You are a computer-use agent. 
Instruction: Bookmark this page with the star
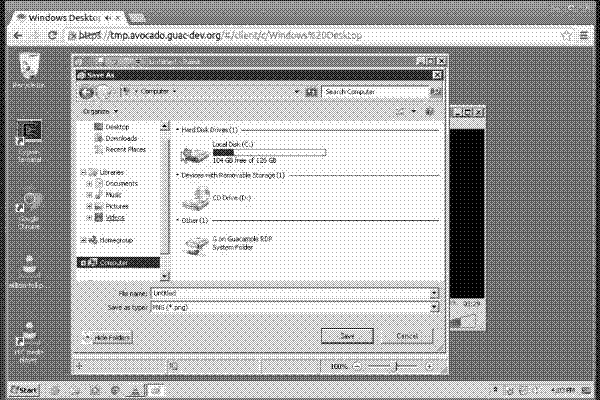click(x=566, y=36)
